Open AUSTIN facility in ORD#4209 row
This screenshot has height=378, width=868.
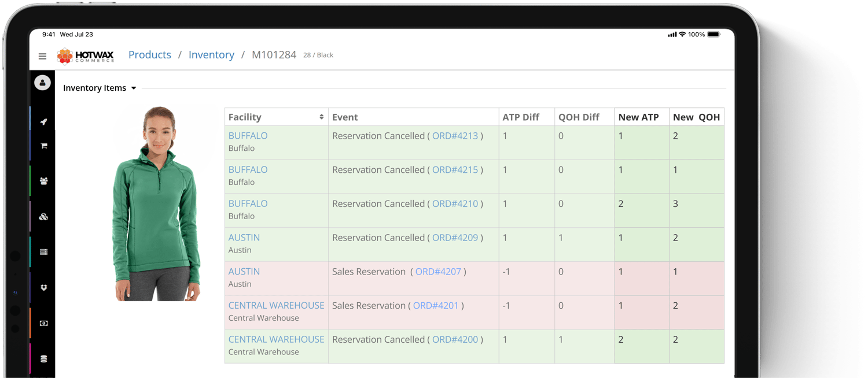(244, 238)
